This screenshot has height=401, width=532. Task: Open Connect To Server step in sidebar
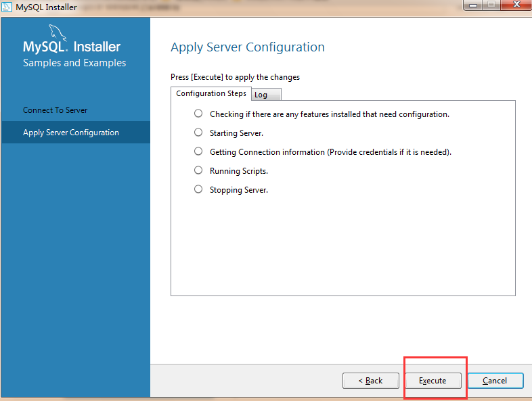coord(56,110)
